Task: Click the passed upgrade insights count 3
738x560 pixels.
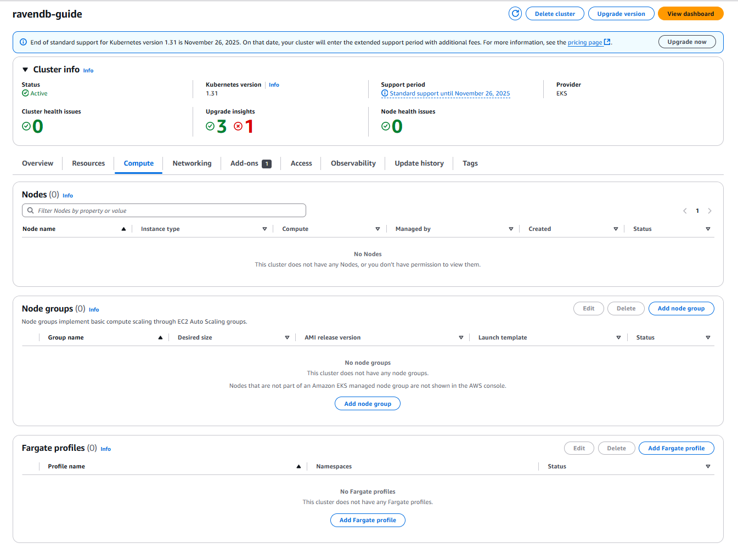Action: point(222,127)
